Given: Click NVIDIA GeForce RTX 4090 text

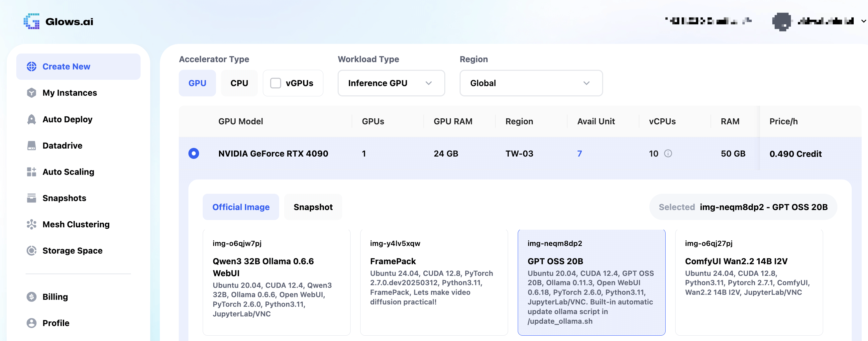Looking at the screenshot, I should (x=273, y=154).
